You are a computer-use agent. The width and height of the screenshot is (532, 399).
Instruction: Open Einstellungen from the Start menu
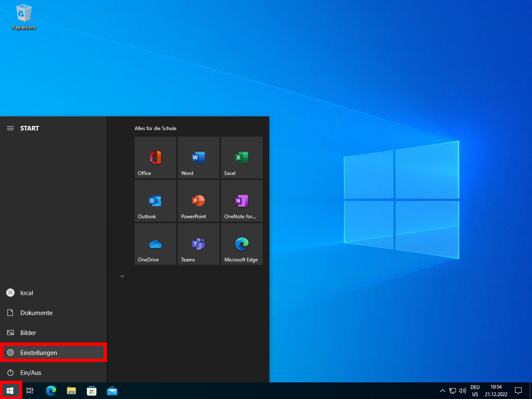(53, 353)
